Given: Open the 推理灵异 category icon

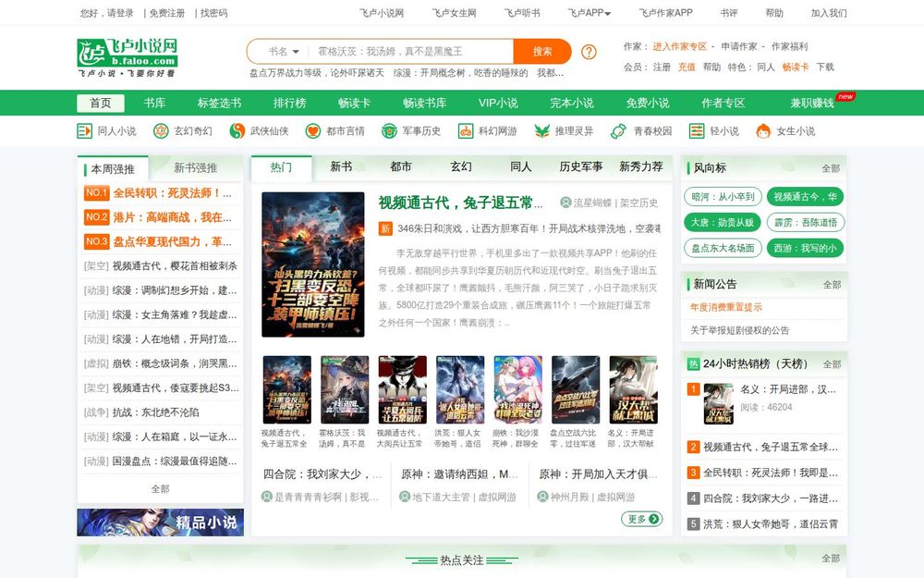Looking at the screenshot, I should click(x=541, y=131).
